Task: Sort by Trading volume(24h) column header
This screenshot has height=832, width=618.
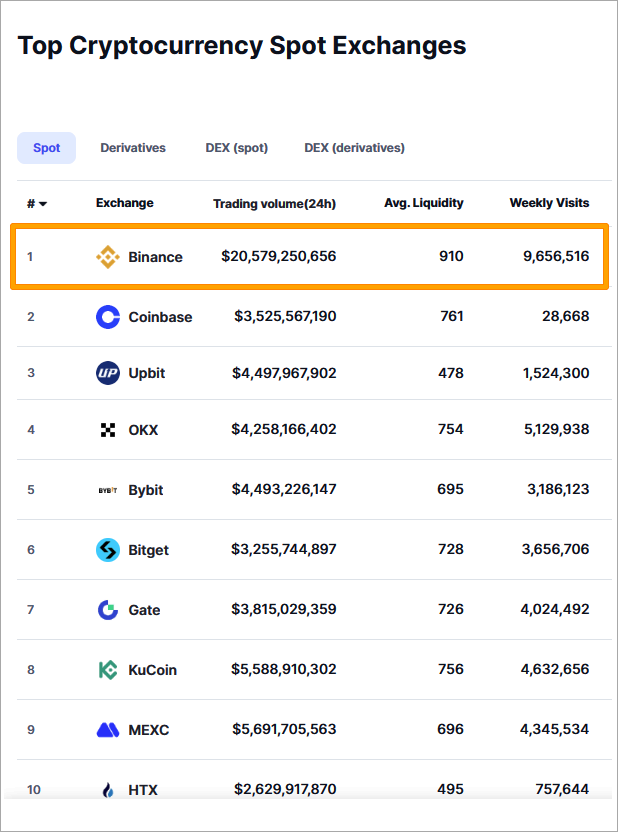Action: pos(274,203)
